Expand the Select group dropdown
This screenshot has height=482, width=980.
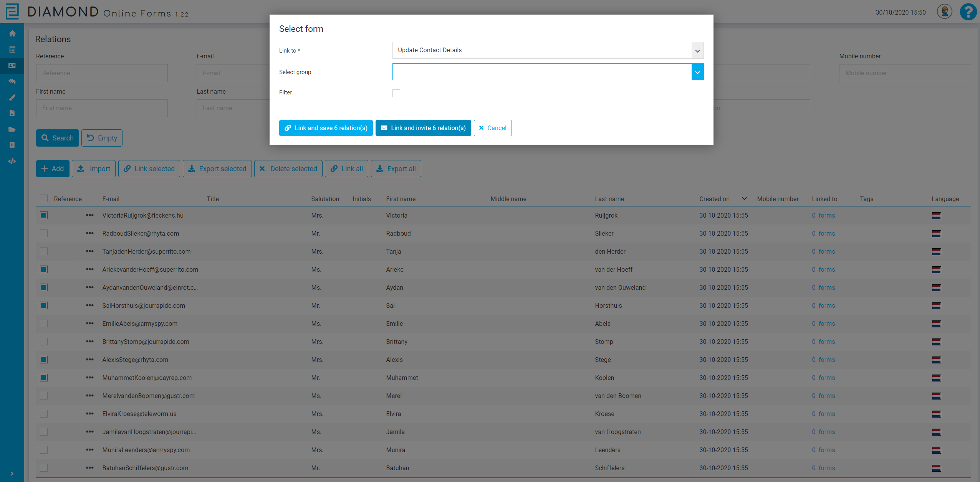(x=697, y=72)
